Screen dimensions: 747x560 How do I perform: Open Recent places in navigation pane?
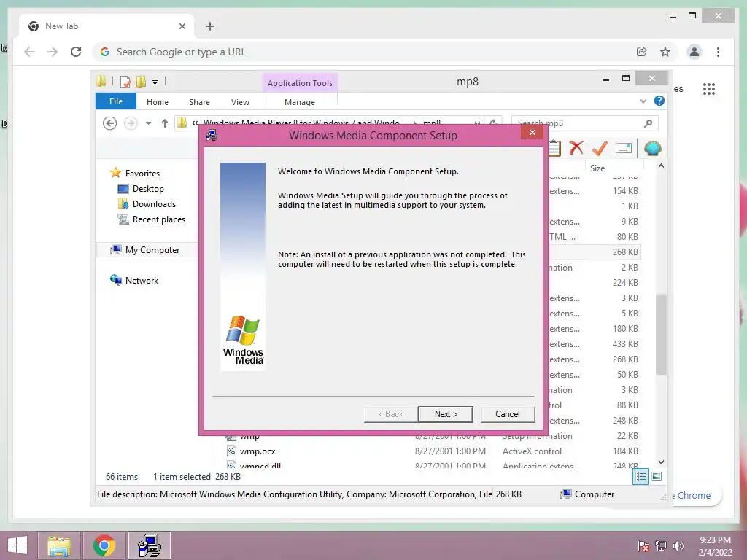click(158, 219)
